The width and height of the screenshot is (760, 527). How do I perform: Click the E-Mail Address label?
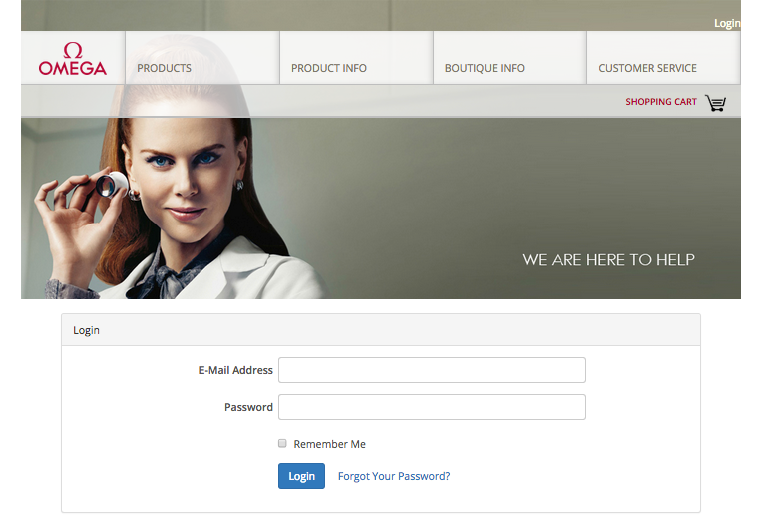coord(236,370)
